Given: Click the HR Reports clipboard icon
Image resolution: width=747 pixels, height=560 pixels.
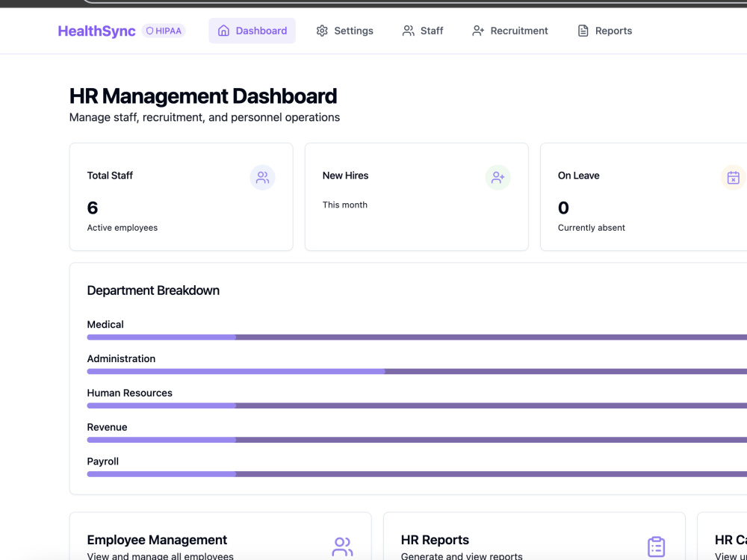Looking at the screenshot, I should click(x=656, y=547).
